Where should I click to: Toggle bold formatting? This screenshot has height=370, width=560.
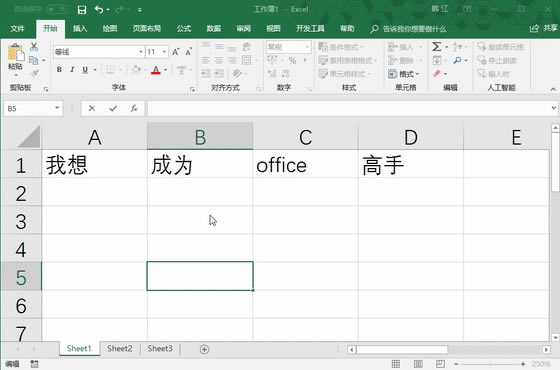pos(59,70)
